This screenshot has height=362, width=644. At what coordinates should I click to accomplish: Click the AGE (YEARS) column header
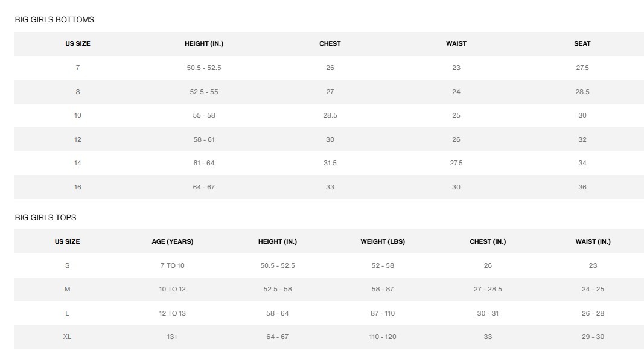pos(173,242)
